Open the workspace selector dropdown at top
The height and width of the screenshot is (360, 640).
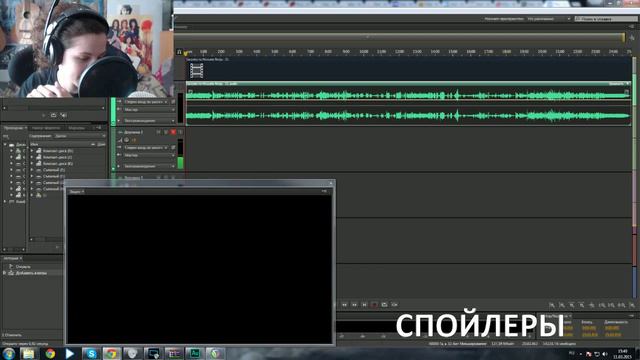pyautogui.click(x=549, y=19)
